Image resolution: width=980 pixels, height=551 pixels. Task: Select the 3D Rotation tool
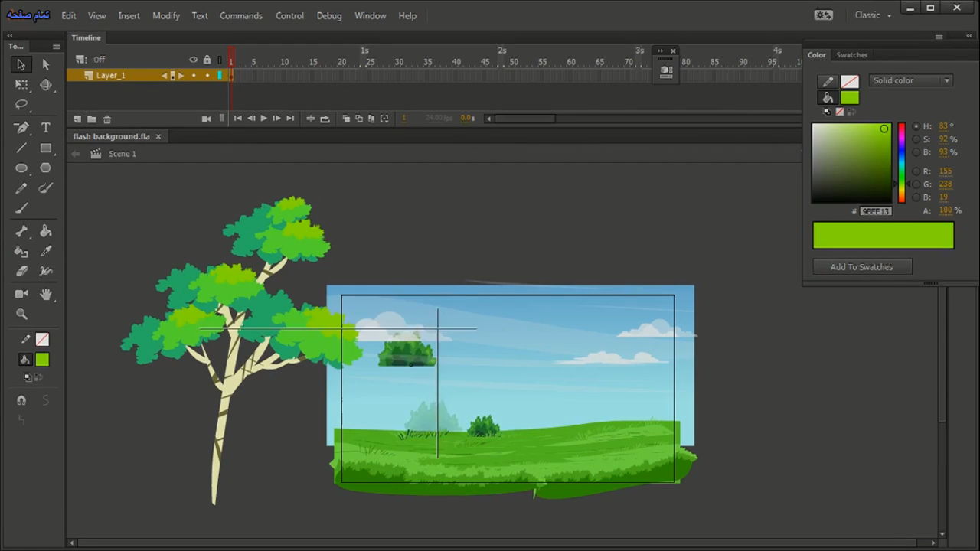coord(45,85)
